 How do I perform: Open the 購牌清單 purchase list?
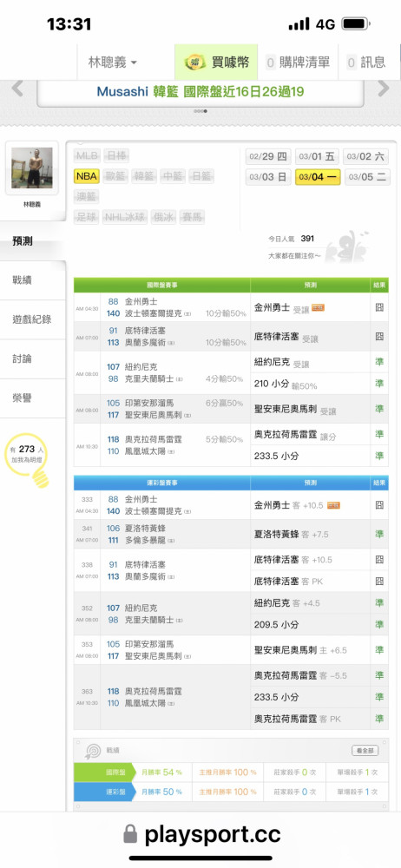299,62
